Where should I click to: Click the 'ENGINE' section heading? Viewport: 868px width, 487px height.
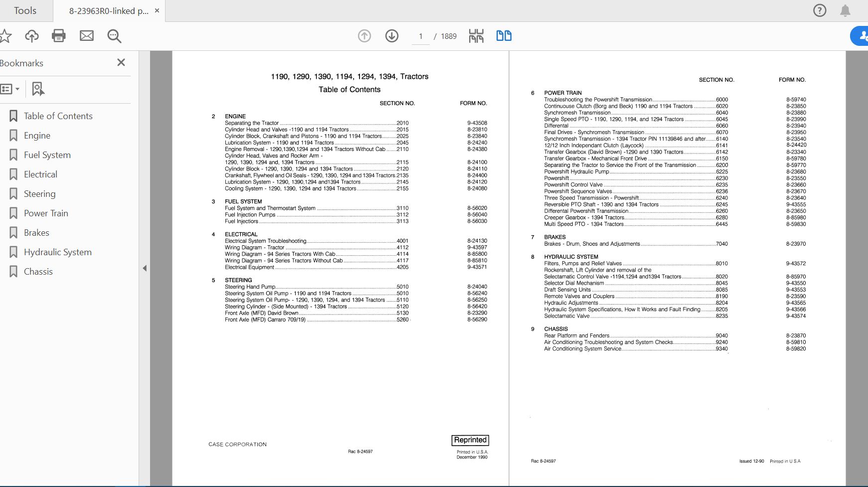click(x=235, y=116)
